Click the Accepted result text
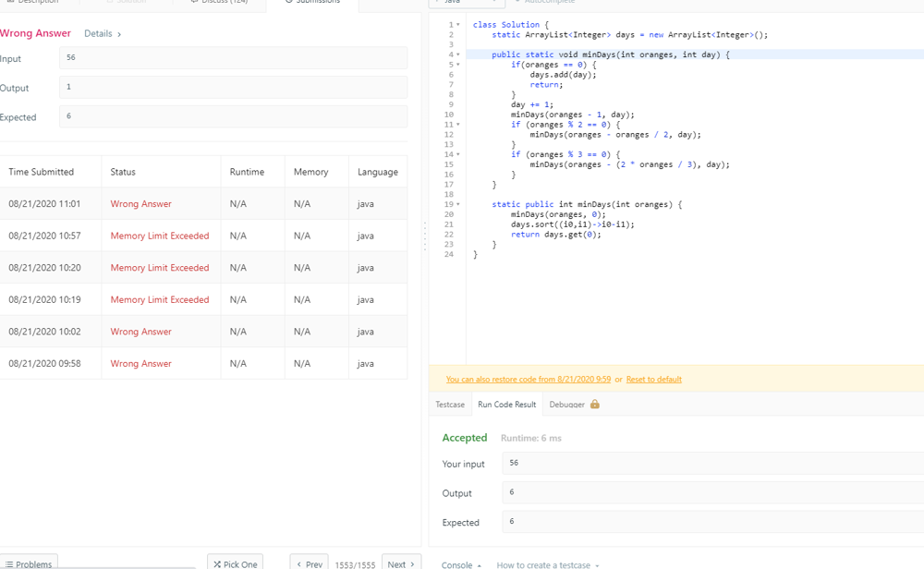The image size is (924, 569). pyautogui.click(x=465, y=438)
